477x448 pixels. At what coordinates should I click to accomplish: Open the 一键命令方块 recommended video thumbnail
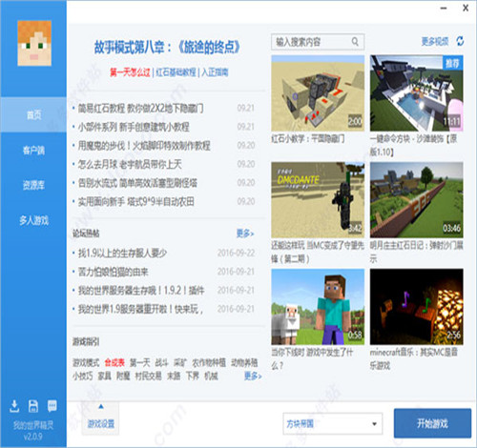pos(417,93)
